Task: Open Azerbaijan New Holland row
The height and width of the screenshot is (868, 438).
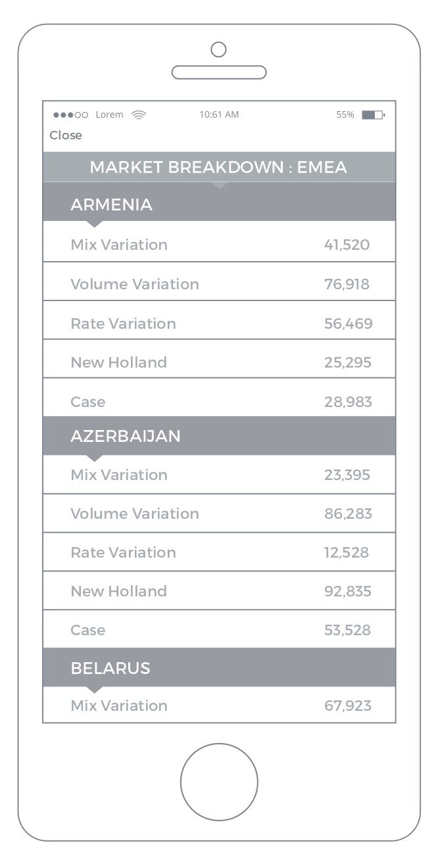Action: pos(219,591)
